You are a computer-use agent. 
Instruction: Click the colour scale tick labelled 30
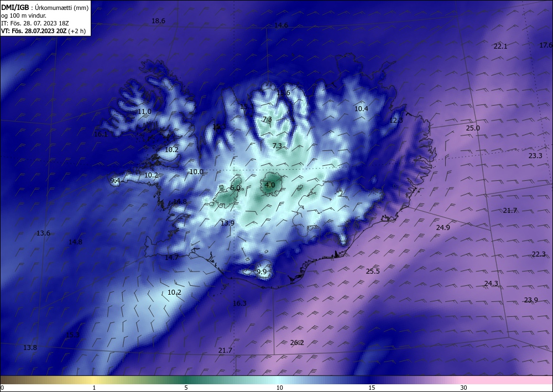pyautogui.click(x=464, y=388)
